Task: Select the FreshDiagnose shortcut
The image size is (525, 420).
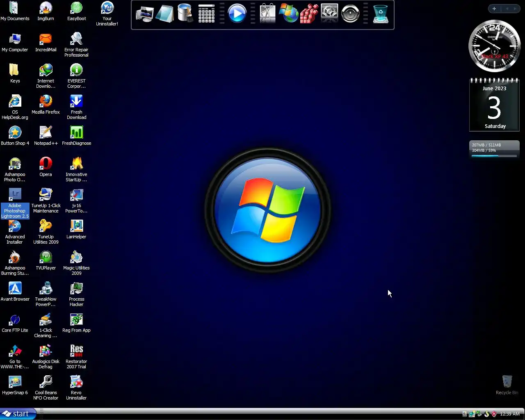Action: click(x=76, y=136)
